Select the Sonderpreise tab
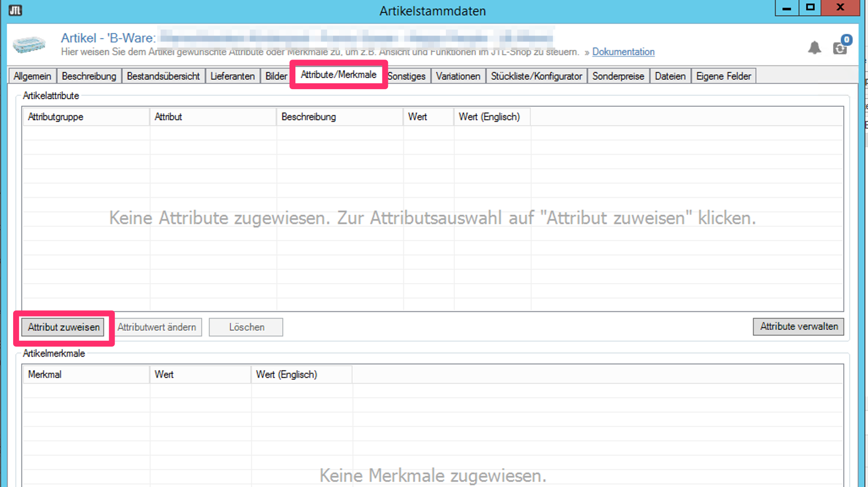This screenshot has width=868, height=487. [x=618, y=76]
